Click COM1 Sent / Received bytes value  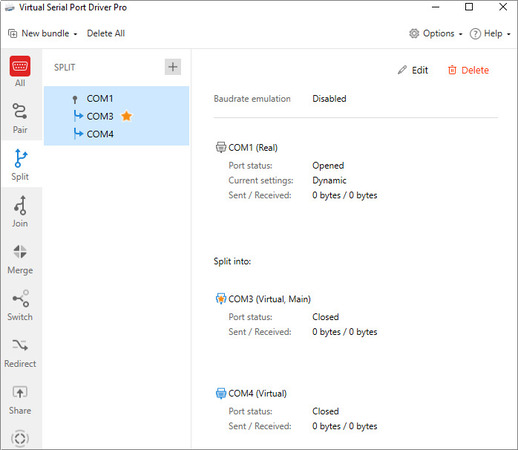[x=345, y=195]
